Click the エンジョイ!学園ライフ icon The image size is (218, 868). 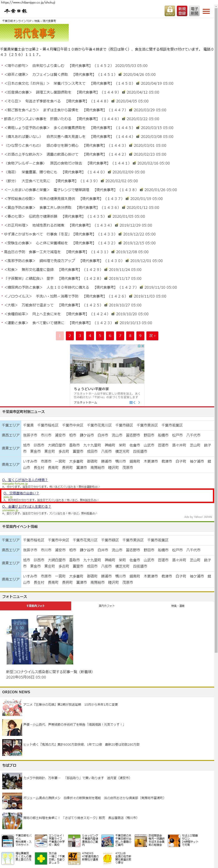point(41,840)
